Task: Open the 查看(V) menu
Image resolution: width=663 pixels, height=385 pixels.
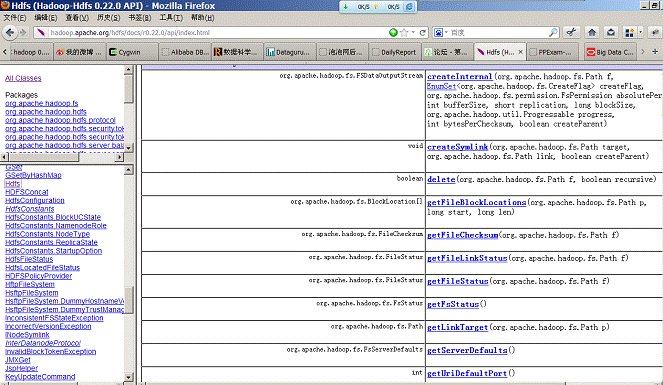Action: coord(77,18)
